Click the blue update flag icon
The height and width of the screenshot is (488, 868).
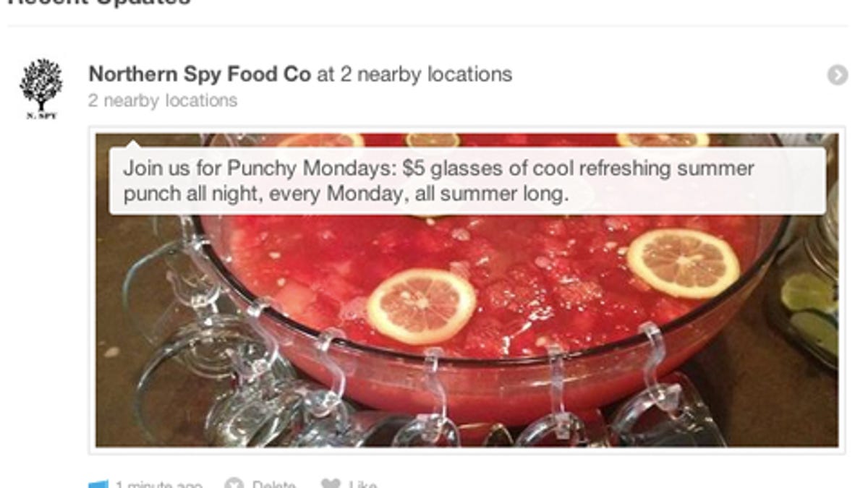(98, 484)
